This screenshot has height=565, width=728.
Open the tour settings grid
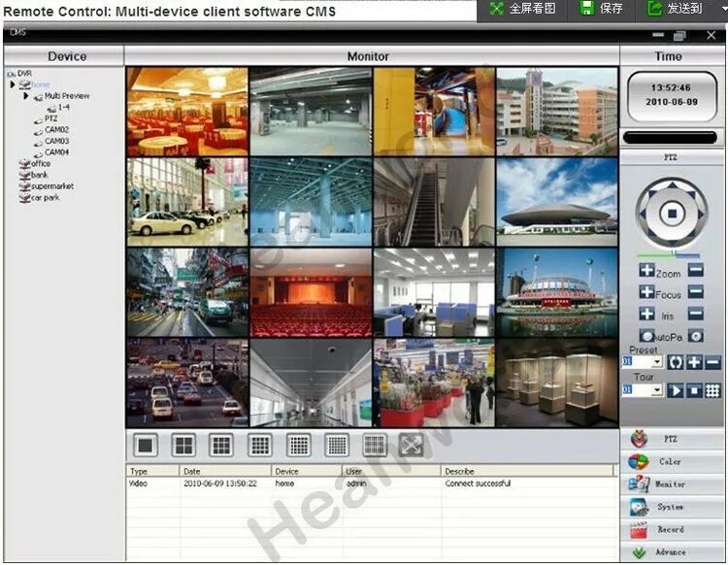coord(712,390)
